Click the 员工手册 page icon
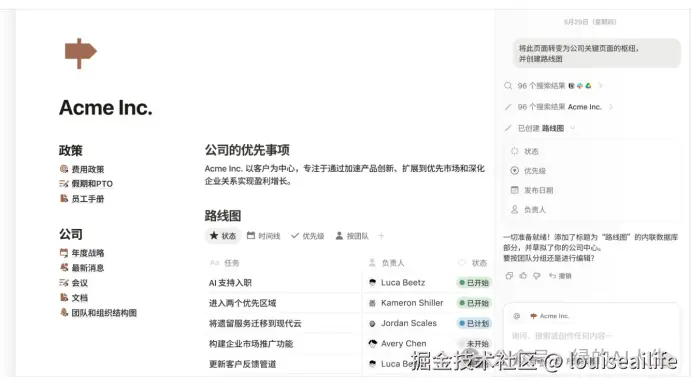691x386 pixels. 64,198
